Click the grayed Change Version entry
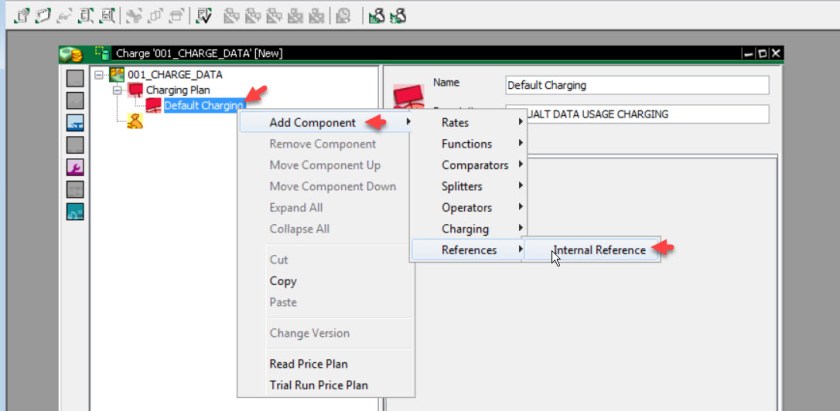840x411 pixels. point(325,333)
